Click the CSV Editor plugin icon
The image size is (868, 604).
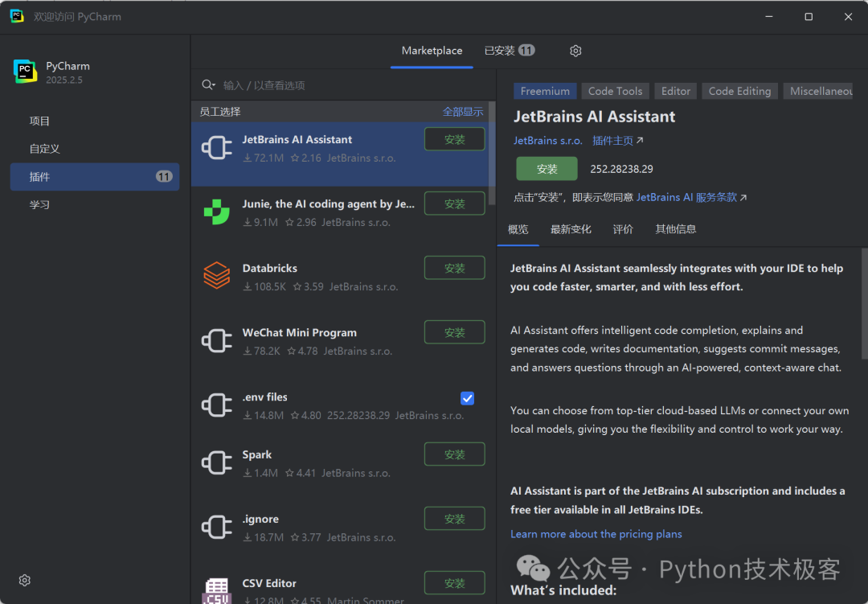click(x=216, y=590)
